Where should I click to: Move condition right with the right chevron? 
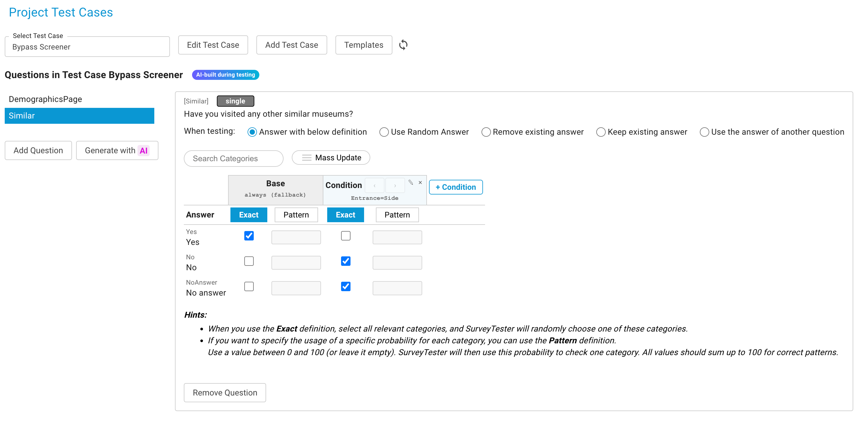tap(395, 185)
